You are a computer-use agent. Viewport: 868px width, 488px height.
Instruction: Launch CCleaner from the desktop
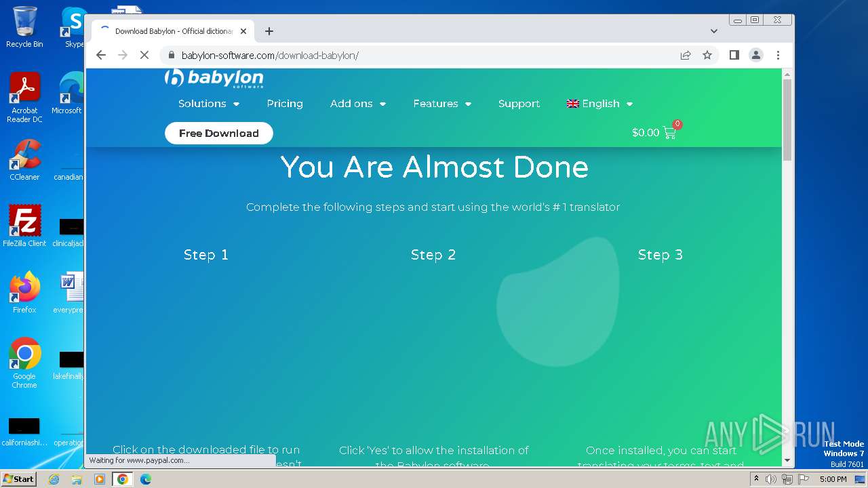[24, 160]
